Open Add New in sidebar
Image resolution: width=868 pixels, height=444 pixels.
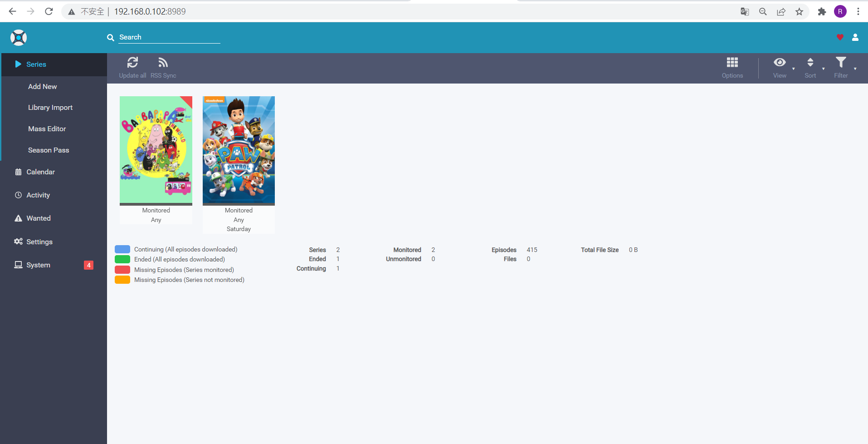click(43, 87)
